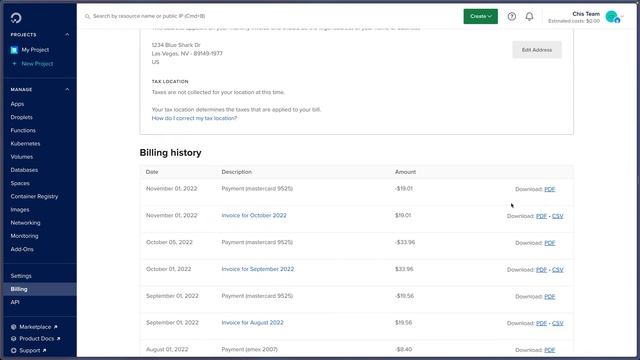
Task: Open API in sidebar
Action: pyautogui.click(x=15, y=302)
